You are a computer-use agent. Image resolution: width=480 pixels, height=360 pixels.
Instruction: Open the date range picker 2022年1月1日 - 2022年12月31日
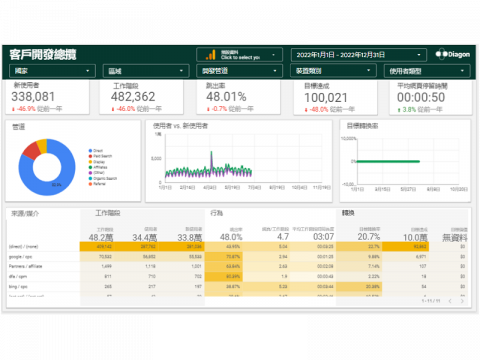359,55
